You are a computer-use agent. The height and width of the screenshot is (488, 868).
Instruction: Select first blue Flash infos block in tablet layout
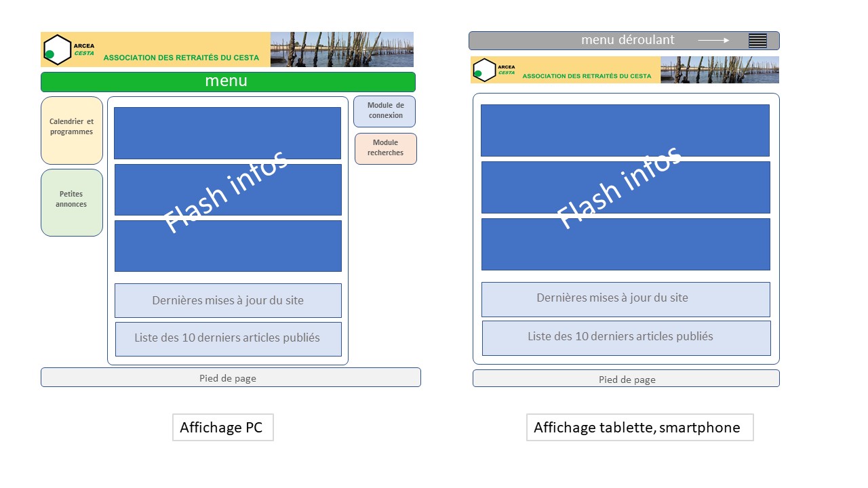(x=625, y=130)
